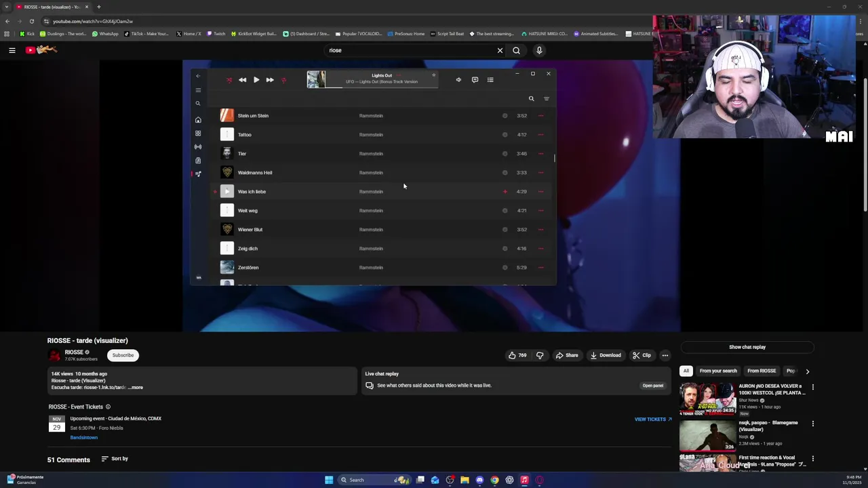The height and width of the screenshot is (488, 868).
Task: Select the All recommendations chip
Action: 686,371
